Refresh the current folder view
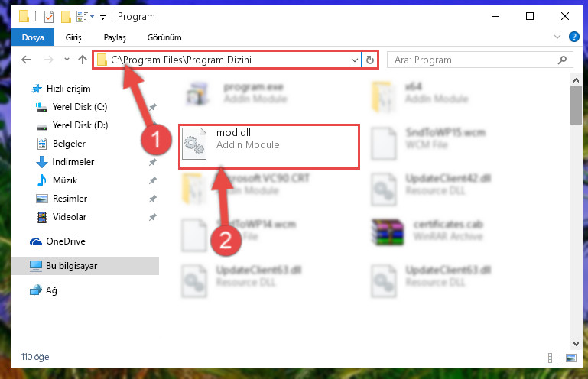 [x=370, y=60]
